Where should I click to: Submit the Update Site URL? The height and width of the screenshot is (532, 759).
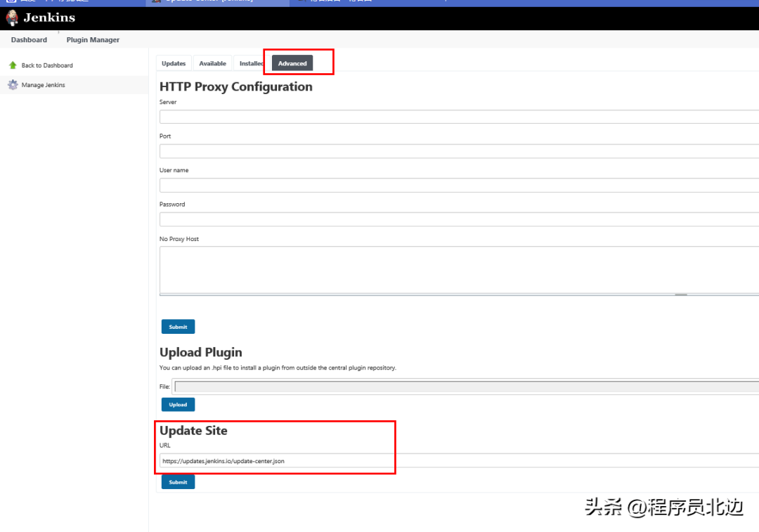tap(178, 482)
